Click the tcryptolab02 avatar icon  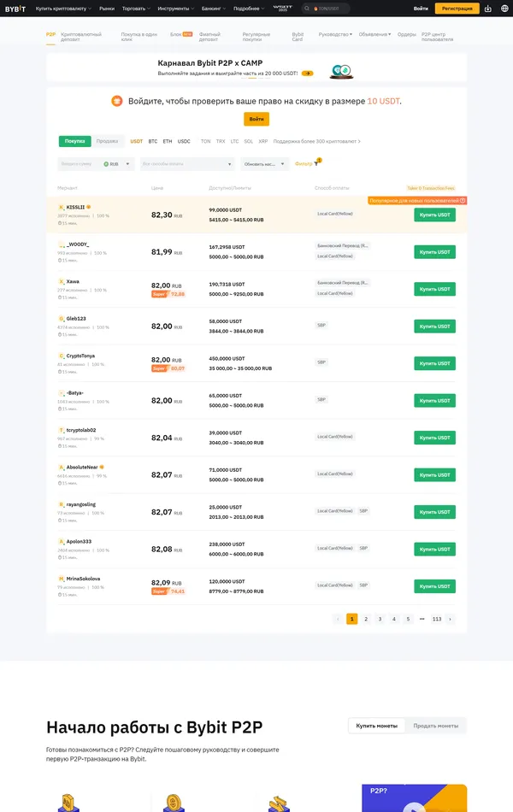pos(62,430)
